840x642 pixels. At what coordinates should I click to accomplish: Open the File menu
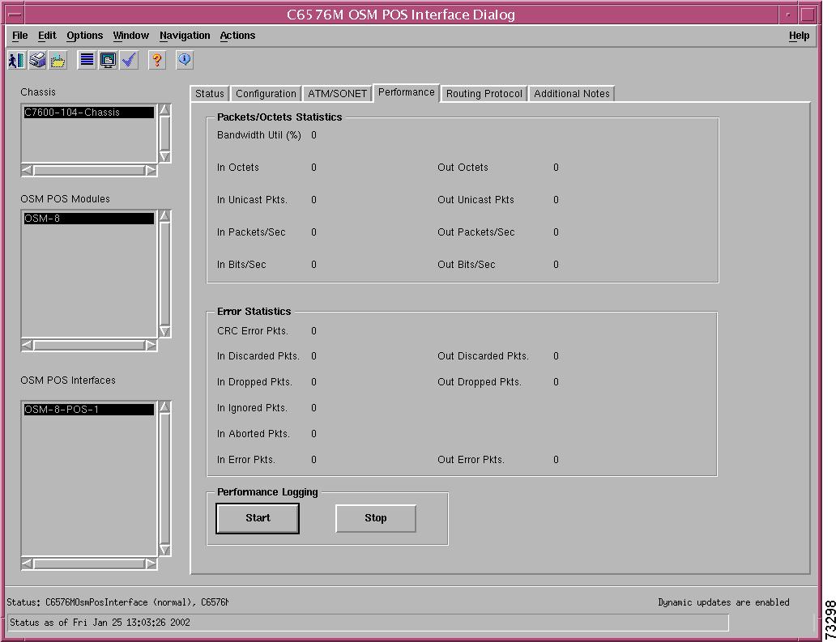click(x=19, y=36)
